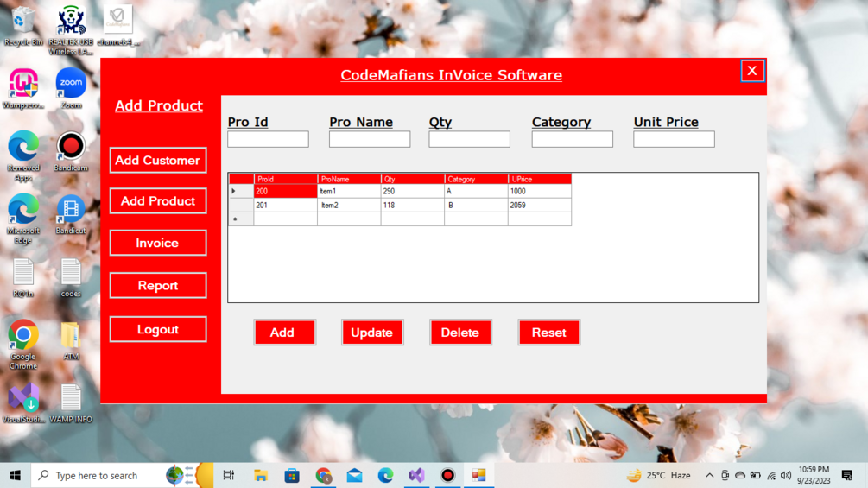Open the VisualStudio installer desktop icon
Image resolution: width=868 pixels, height=488 pixels.
coord(22,403)
